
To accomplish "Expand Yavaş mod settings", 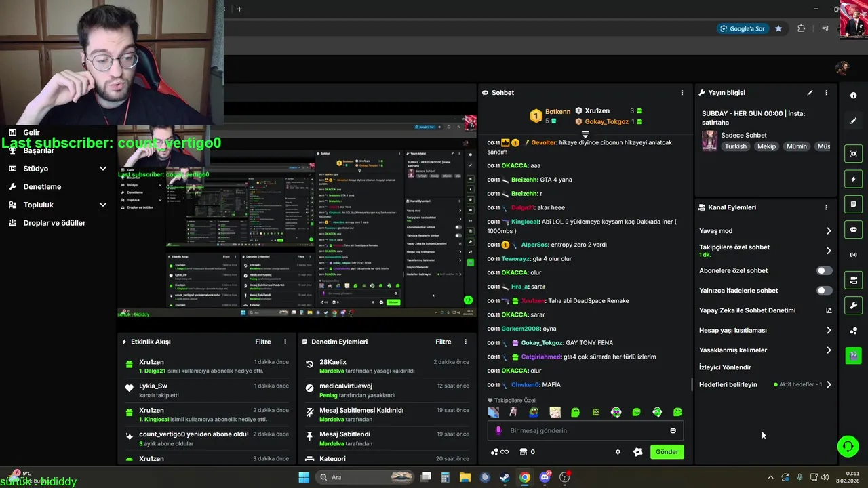I will click(x=829, y=231).
